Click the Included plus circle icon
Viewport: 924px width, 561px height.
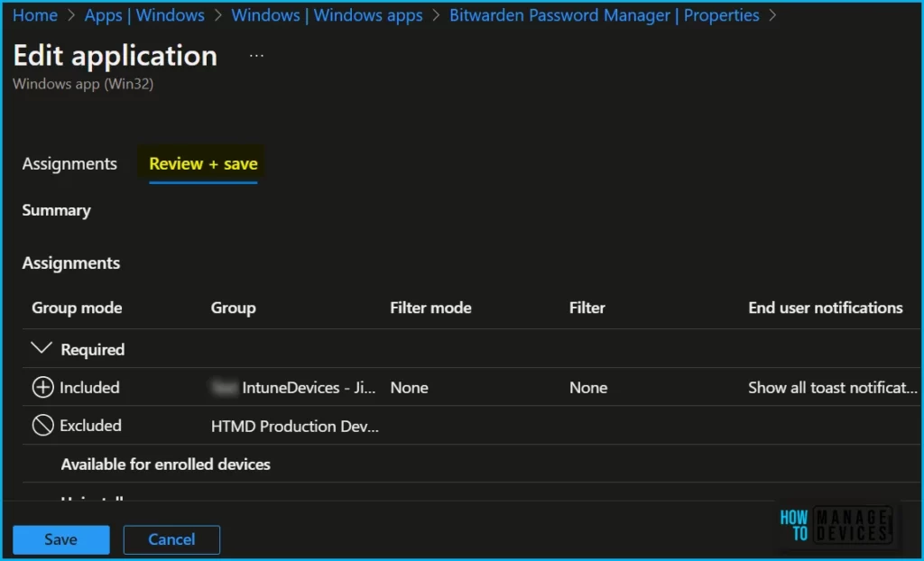[x=42, y=387]
